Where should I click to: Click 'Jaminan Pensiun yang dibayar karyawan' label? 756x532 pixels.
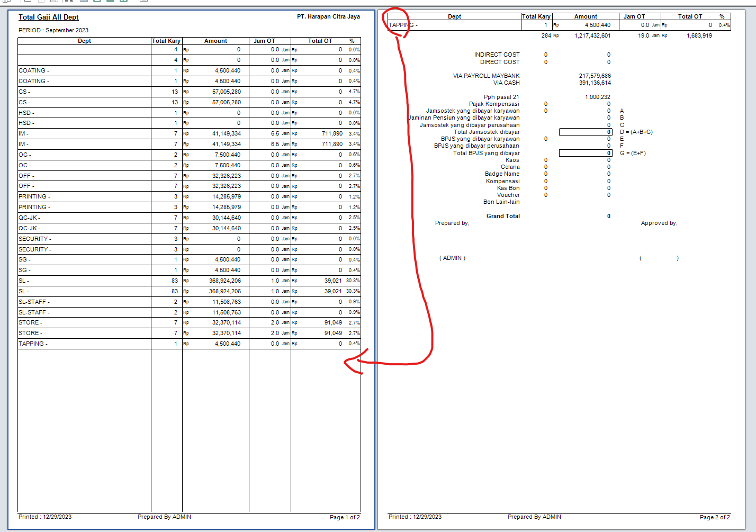pyautogui.click(x=464, y=118)
